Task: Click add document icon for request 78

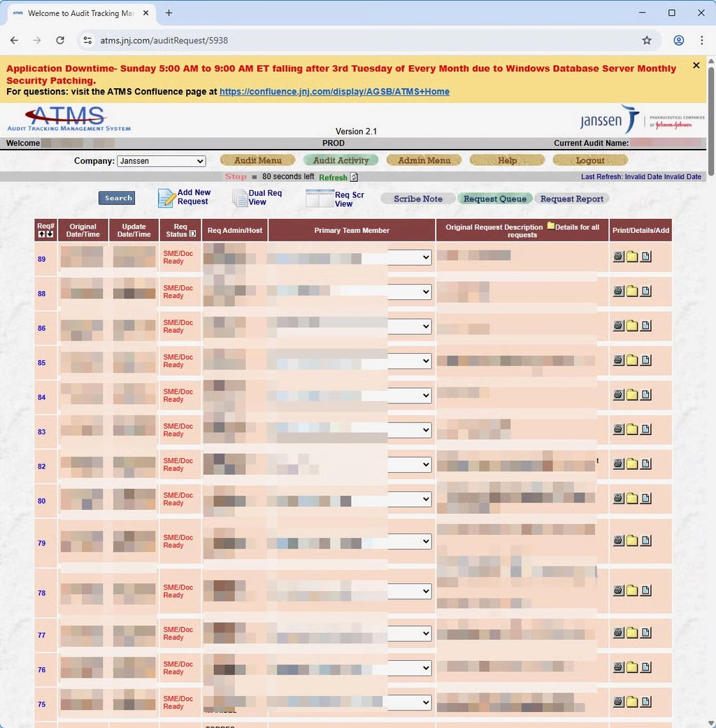Action: pos(646,590)
